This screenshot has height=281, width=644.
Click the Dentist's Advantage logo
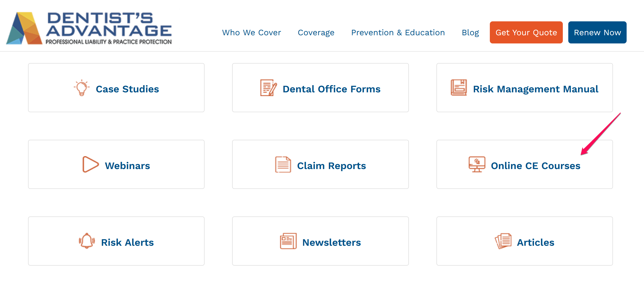[89, 28]
